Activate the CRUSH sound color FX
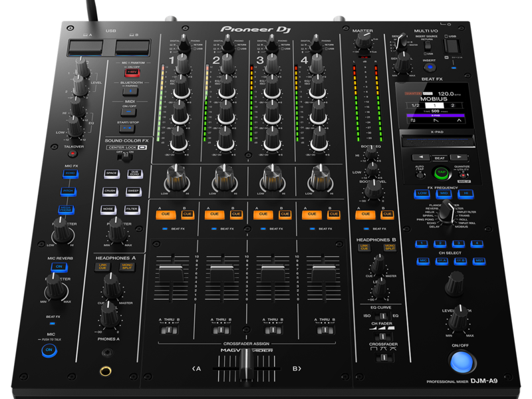This screenshot has height=399, width=532. (110, 192)
